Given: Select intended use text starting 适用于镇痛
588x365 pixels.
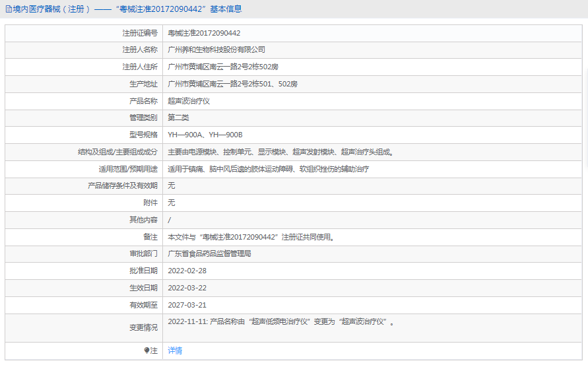Looking at the screenshot, I should pyautogui.click(x=268, y=169).
